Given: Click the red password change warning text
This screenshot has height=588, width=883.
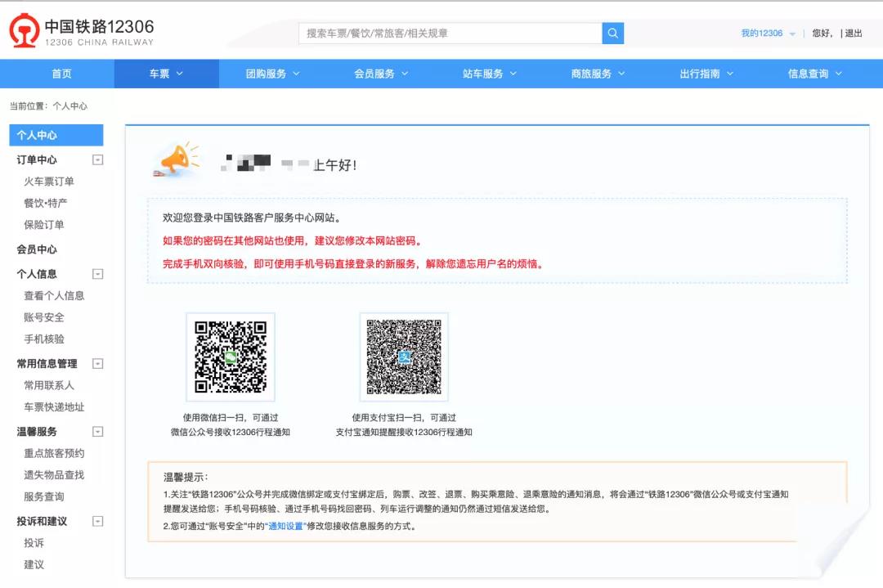Looking at the screenshot, I should pos(292,241).
